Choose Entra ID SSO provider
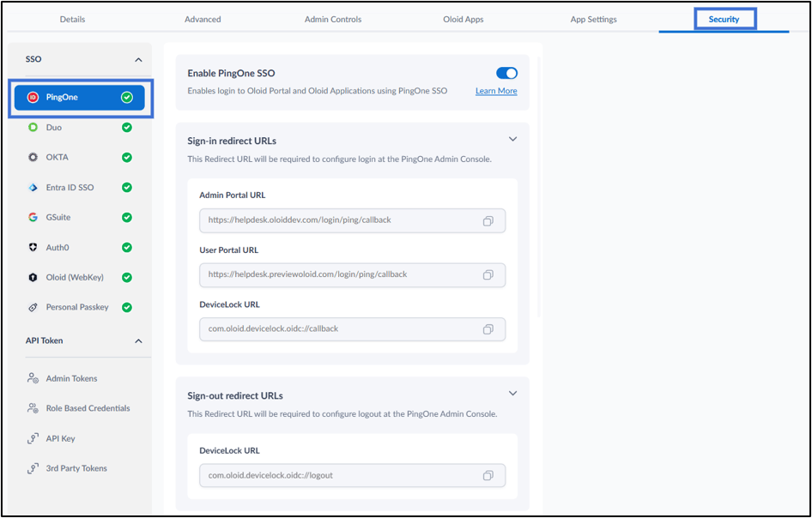This screenshot has height=518, width=812. (x=79, y=187)
